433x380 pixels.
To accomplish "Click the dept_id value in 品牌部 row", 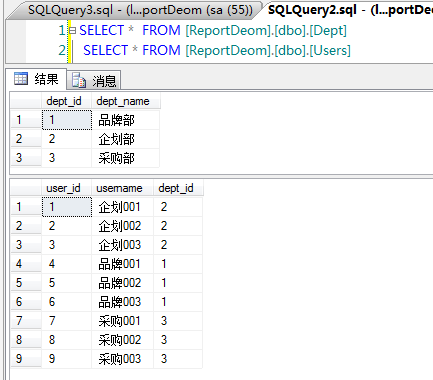I will (67, 120).
